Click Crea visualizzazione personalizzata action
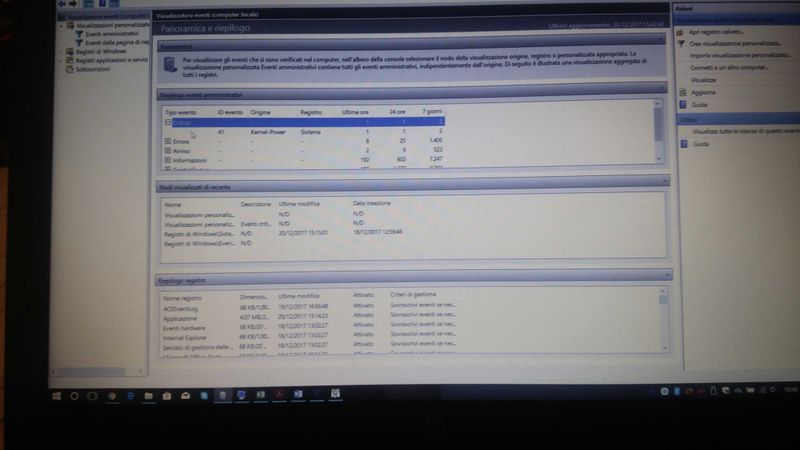 tap(735, 44)
